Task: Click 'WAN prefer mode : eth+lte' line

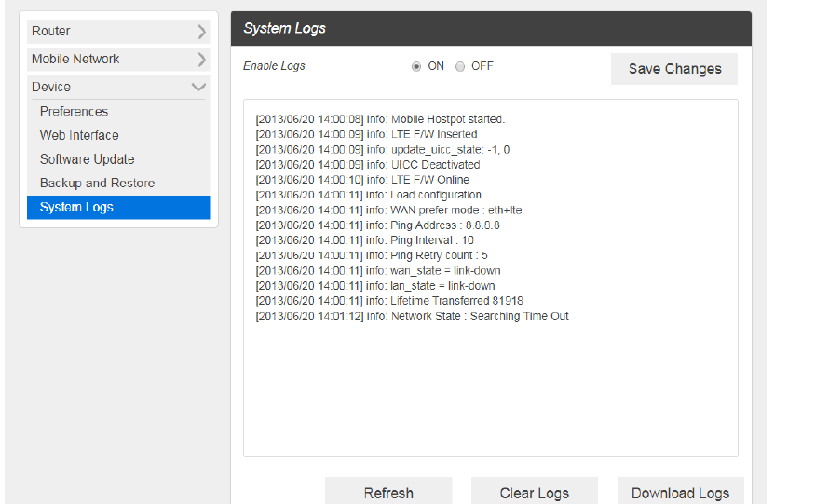Action: click(x=388, y=210)
